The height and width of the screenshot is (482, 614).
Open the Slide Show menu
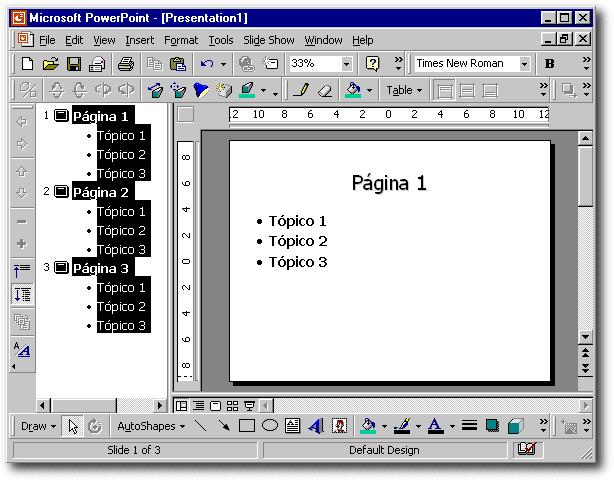(269, 40)
